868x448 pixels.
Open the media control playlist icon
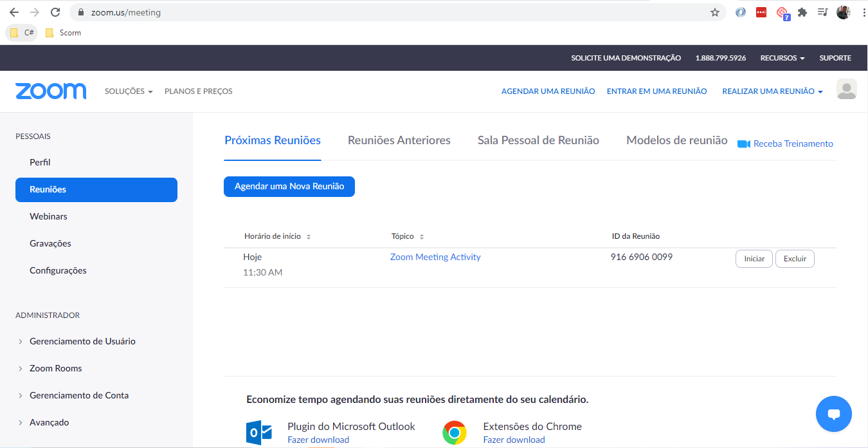tap(822, 12)
